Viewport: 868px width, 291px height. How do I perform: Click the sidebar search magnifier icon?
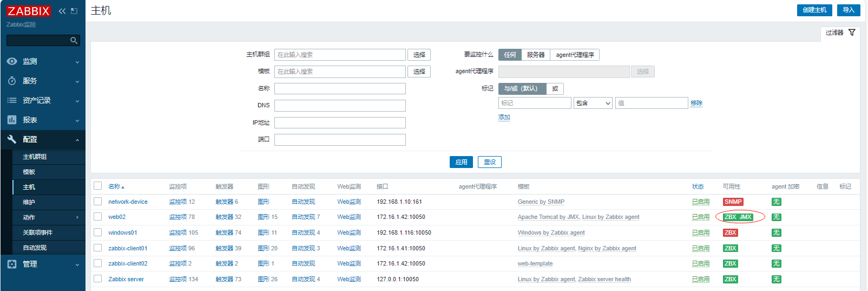(x=74, y=41)
